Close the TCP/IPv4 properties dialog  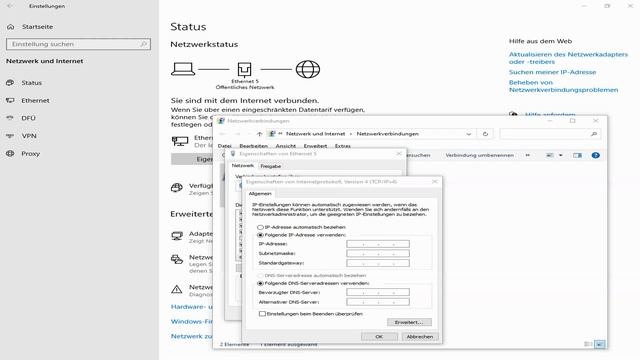coord(435,181)
